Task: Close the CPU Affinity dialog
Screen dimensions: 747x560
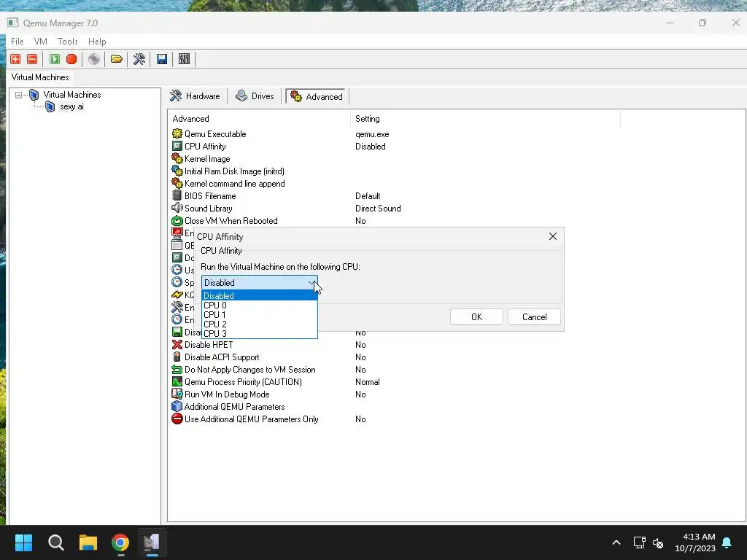Action: pos(553,236)
